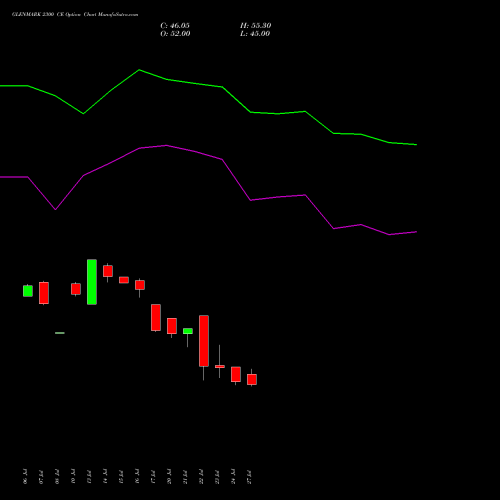Select the thin red doji candle above 23 Jul
Screen dimensions: 500x500
tap(220, 367)
